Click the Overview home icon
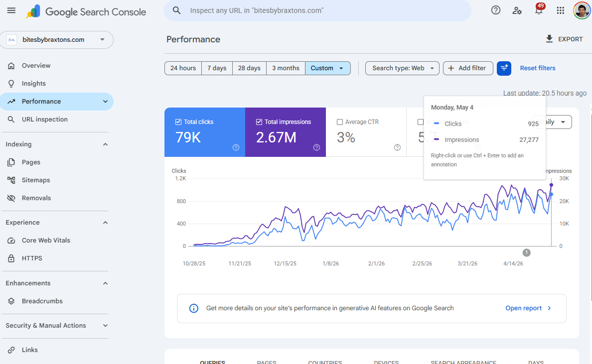The height and width of the screenshot is (364, 592). (x=11, y=66)
